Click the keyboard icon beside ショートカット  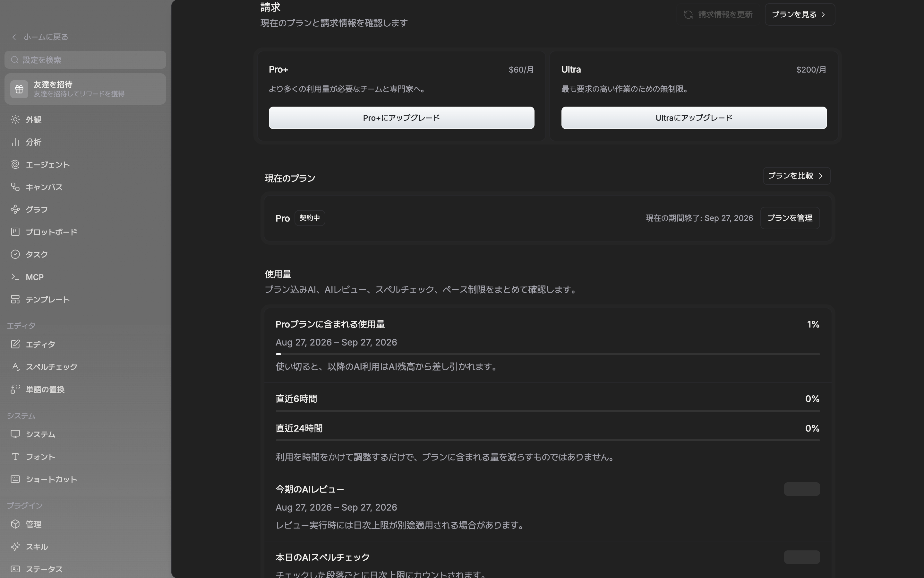pyautogui.click(x=15, y=479)
